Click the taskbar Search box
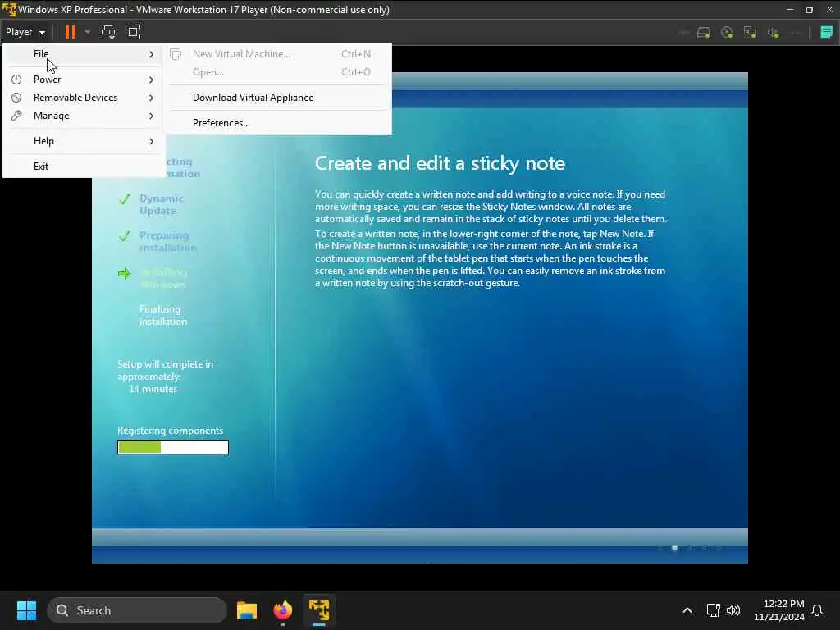Image resolution: width=840 pixels, height=630 pixels. [137, 610]
